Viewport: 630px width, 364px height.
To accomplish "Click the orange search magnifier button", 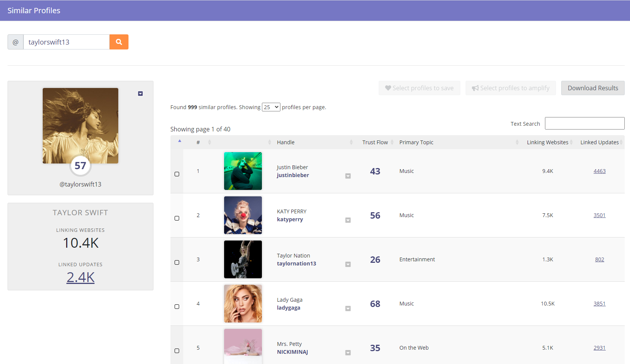I will point(119,42).
